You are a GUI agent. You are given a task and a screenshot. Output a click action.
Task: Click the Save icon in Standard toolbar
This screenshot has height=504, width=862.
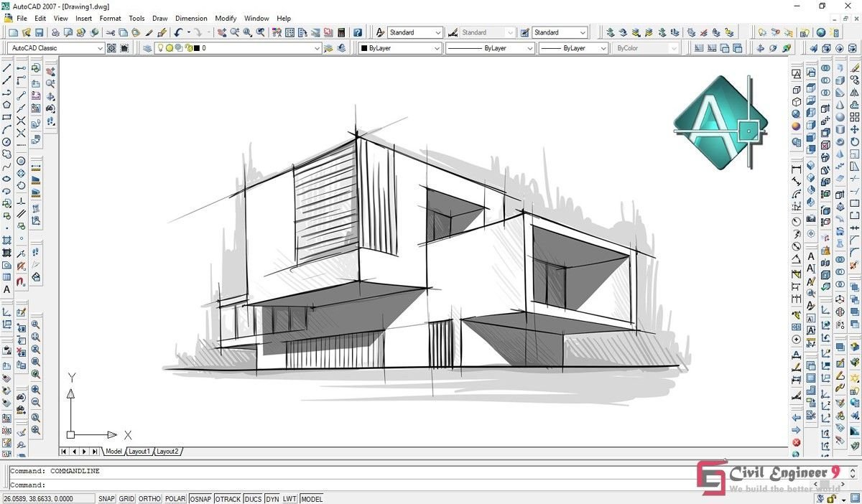click(39, 32)
